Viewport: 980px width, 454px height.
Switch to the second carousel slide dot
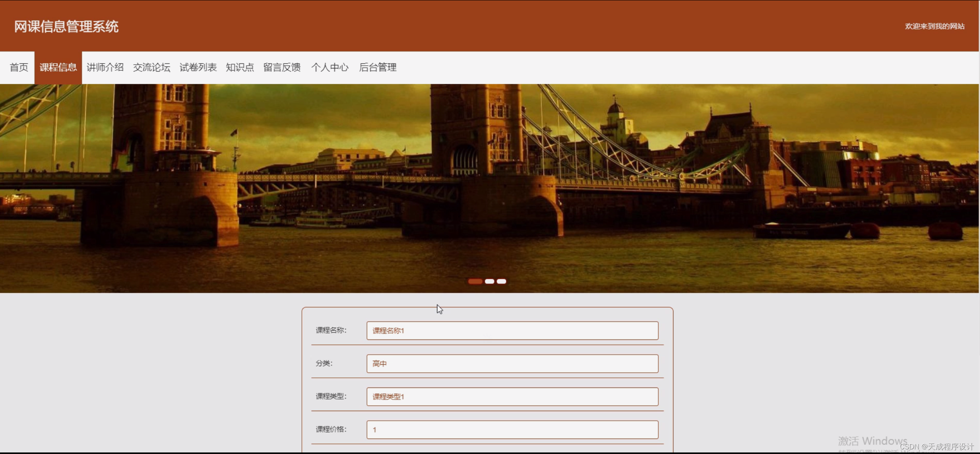[x=489, y=281]
